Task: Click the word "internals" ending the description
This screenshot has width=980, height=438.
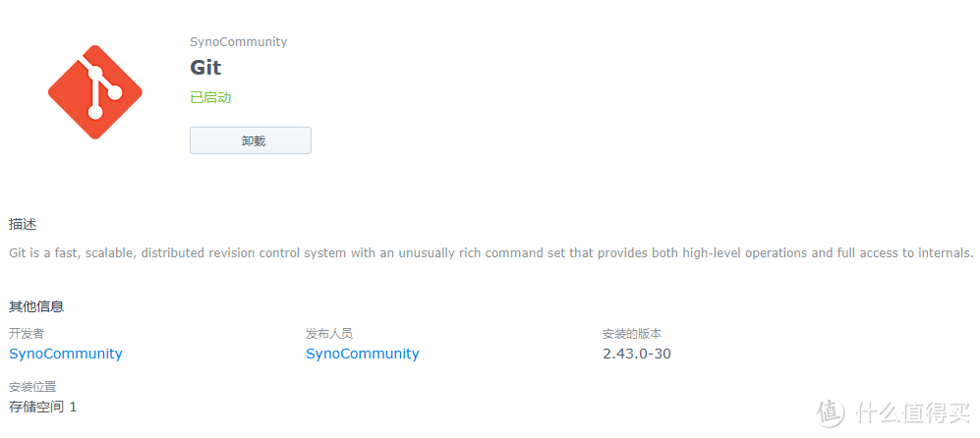Action: pyautogui.click(x=941, y=252)
